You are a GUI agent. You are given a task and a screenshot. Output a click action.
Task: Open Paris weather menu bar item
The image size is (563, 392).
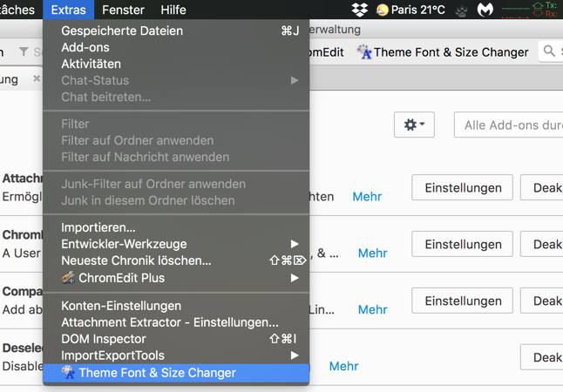pyautogui.click(x=410, y=10)
